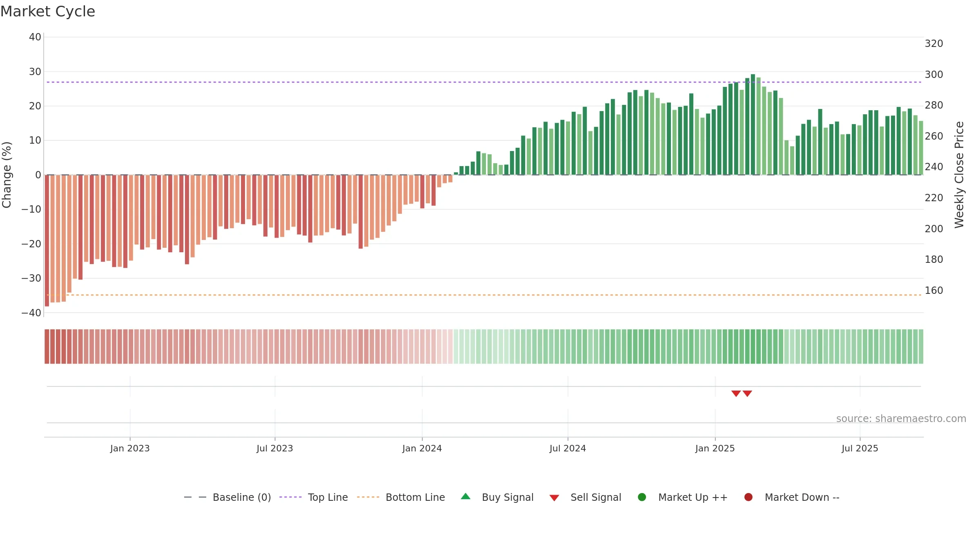Click the Market Down -- legend label
The height and width of the screenshot is (551, 980).
tap(802, 497)
